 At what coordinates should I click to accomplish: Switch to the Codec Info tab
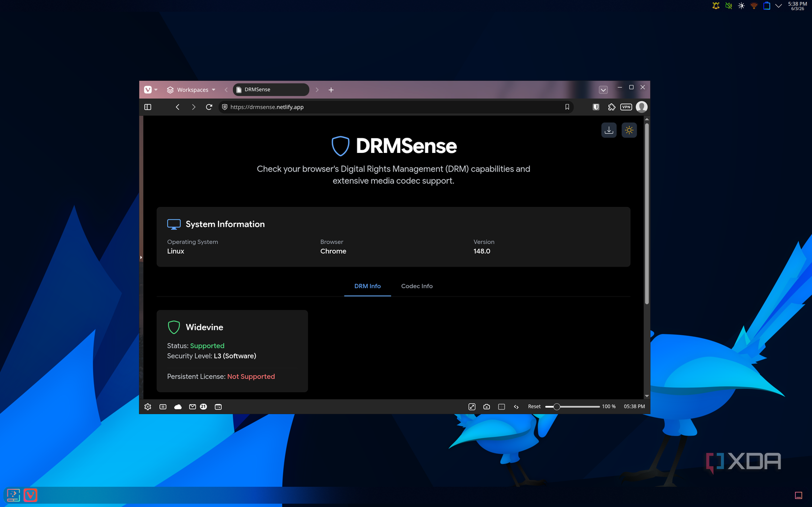(417, 286)
